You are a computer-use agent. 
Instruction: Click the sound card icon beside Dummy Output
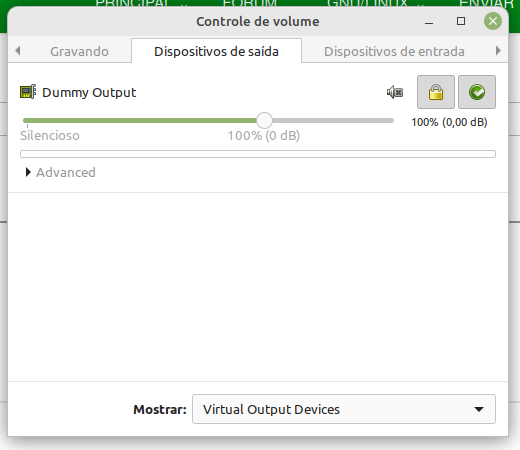click(28, 92)
